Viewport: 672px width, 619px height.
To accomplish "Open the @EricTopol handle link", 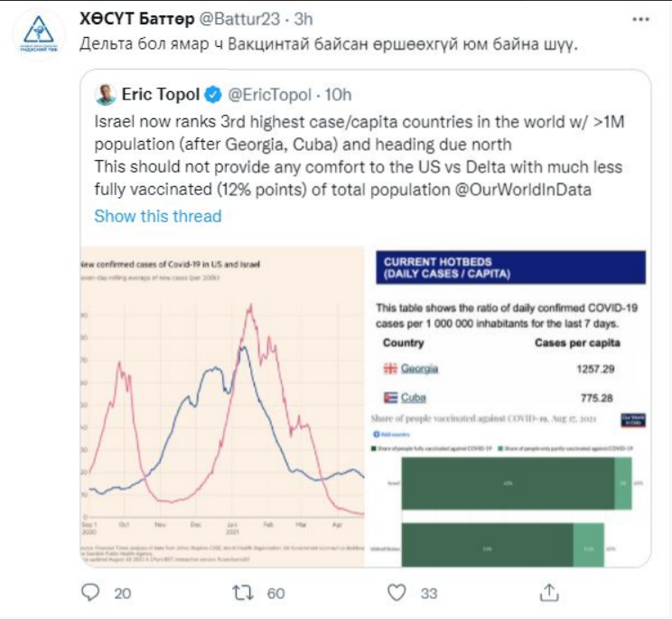I will coord(270,95).
